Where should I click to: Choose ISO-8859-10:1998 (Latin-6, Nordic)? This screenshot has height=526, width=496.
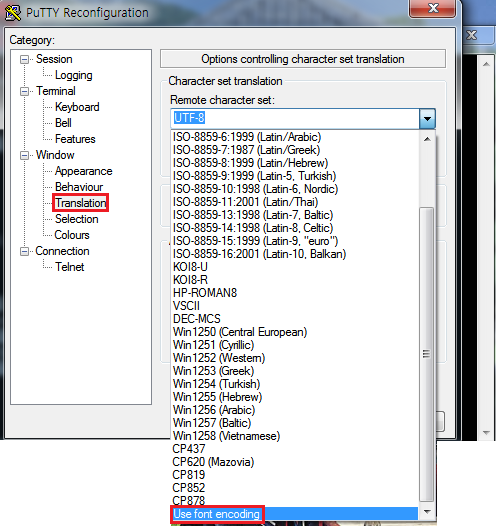[x=295, y=189]
